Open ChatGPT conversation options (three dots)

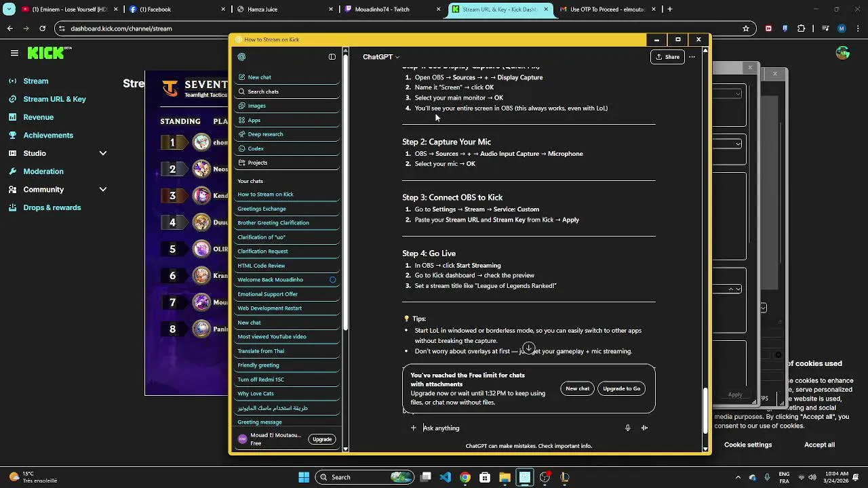(692, 57)
